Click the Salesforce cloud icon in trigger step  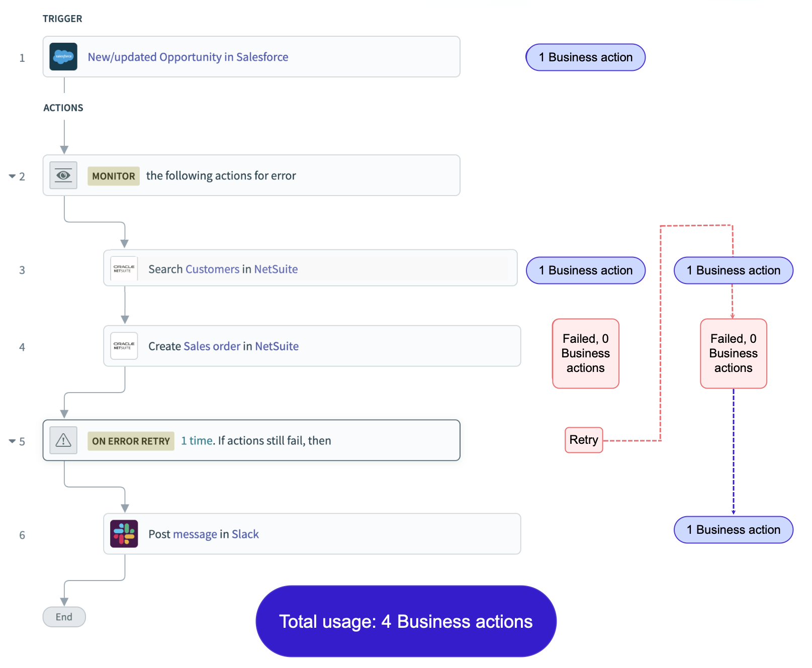coord(63,57)
